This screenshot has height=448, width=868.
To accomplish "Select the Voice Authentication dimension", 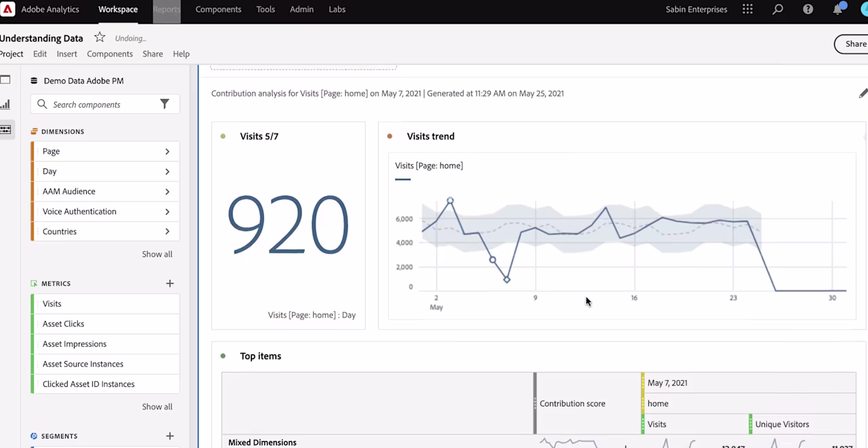I will [x=105, y=212].
